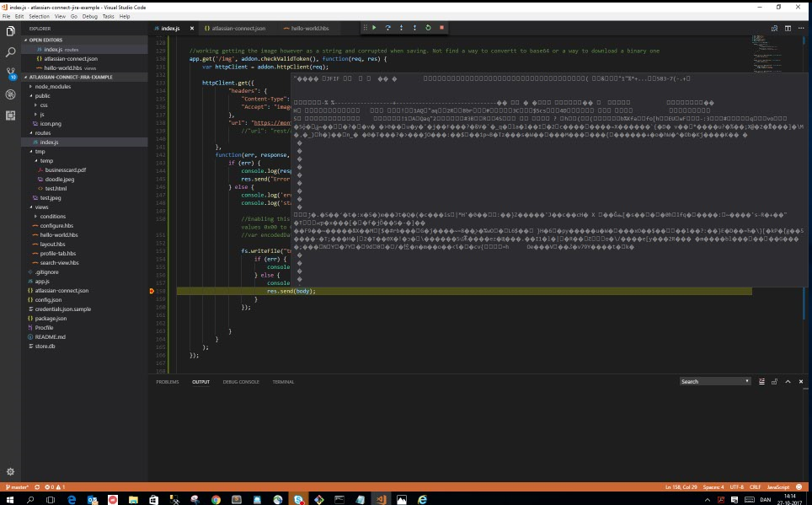Viewport: 812px width, 505px height.
Task: Click the debug Continue play button
Action: [374, 28]
